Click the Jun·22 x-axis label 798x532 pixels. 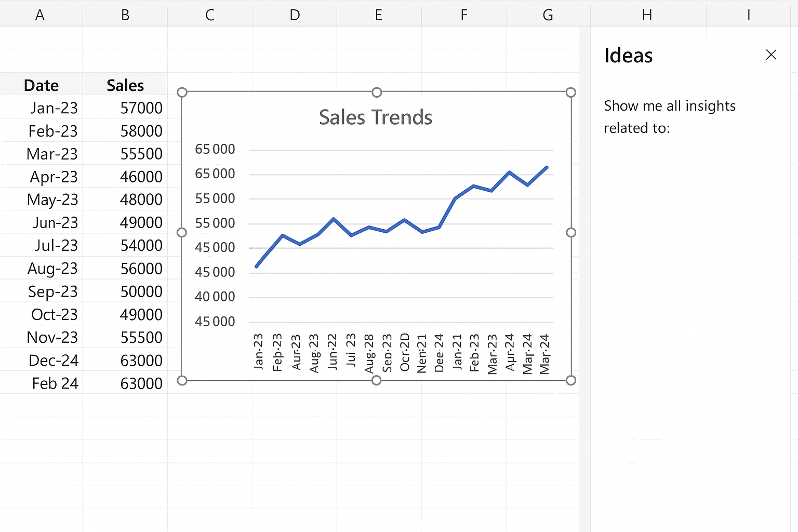point(332,352)
